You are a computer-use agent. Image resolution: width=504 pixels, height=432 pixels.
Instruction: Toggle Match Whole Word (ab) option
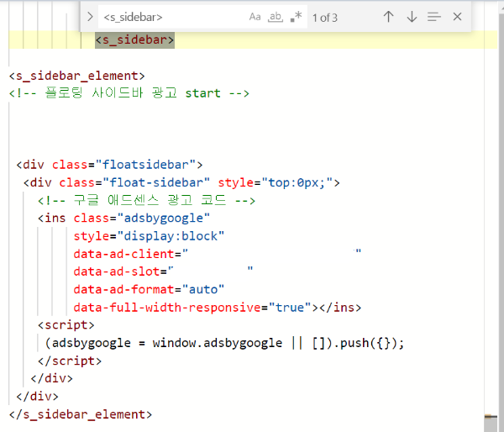276,17
